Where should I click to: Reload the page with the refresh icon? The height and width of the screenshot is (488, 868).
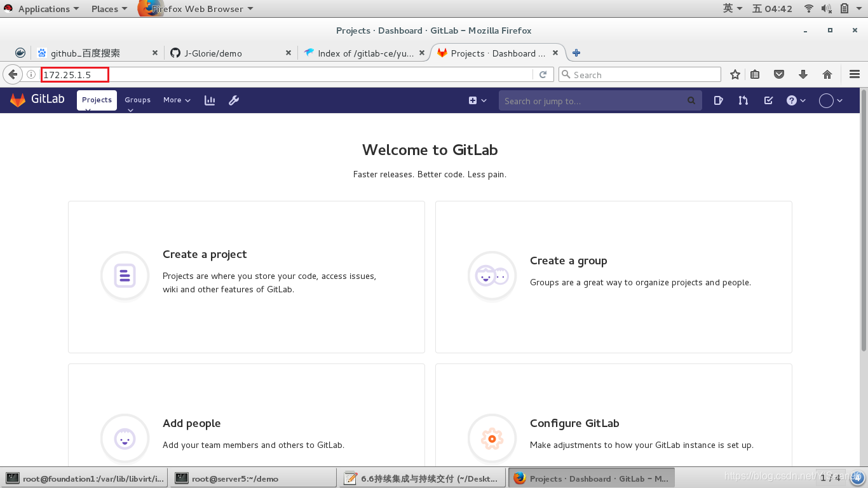click(x=543, y=75)
